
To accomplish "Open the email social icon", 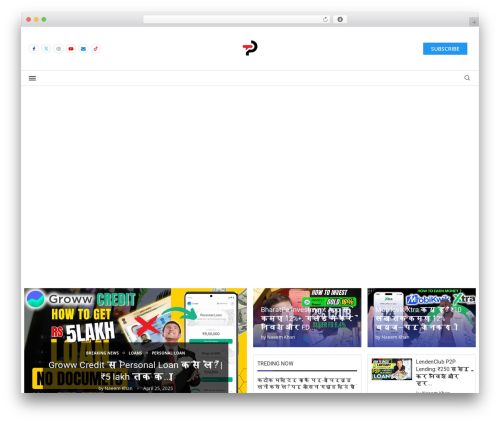I will [x=83, y=49].
